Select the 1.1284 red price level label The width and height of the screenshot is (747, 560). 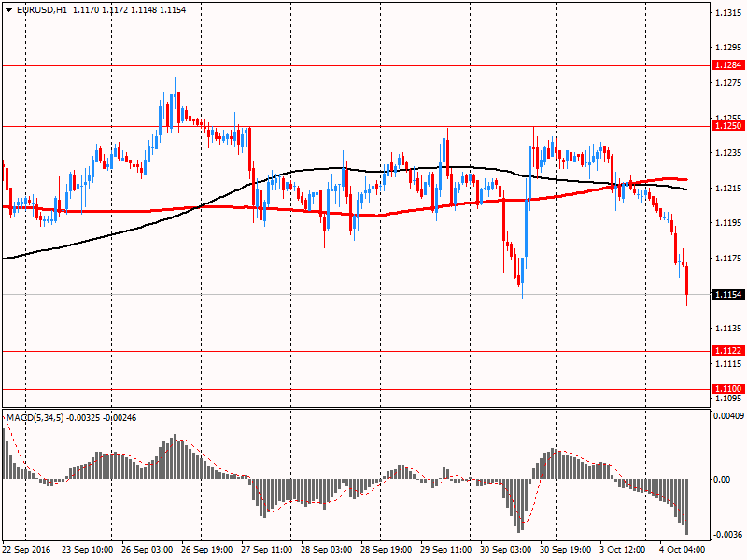(728, 65)
